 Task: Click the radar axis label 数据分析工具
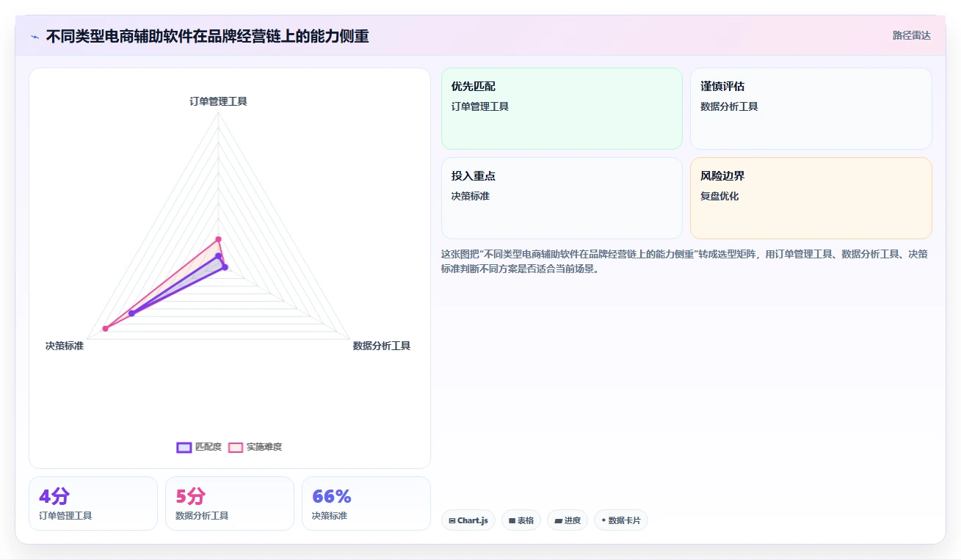[382, 346]
